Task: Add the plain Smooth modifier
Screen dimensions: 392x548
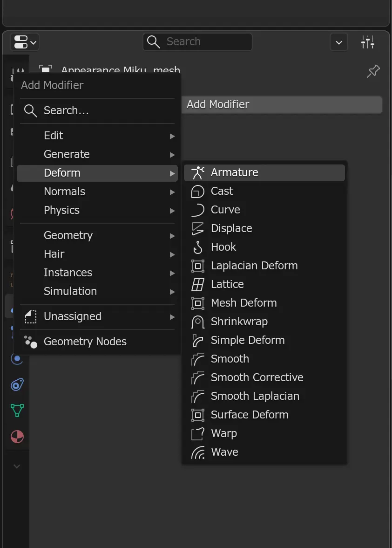Action: pyautogui.click(x=264, y=359)
